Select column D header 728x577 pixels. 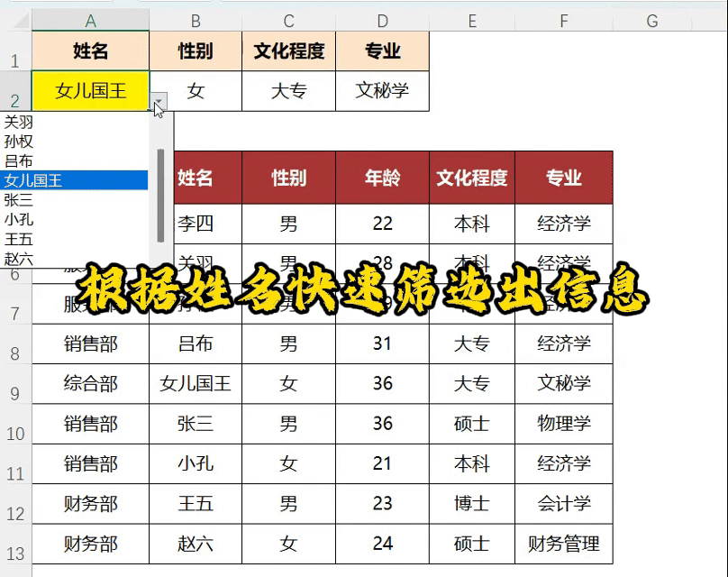click(x=383, y=21)
